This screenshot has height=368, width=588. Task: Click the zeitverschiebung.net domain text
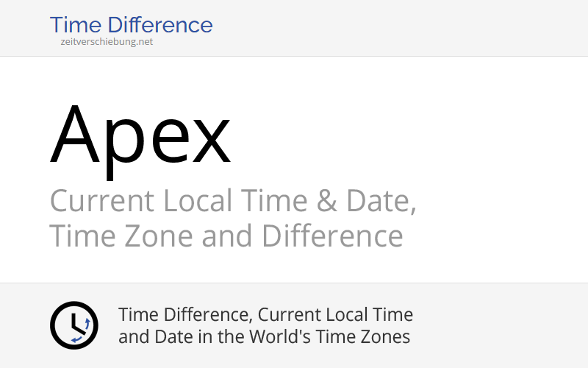(x=107, y=42)
